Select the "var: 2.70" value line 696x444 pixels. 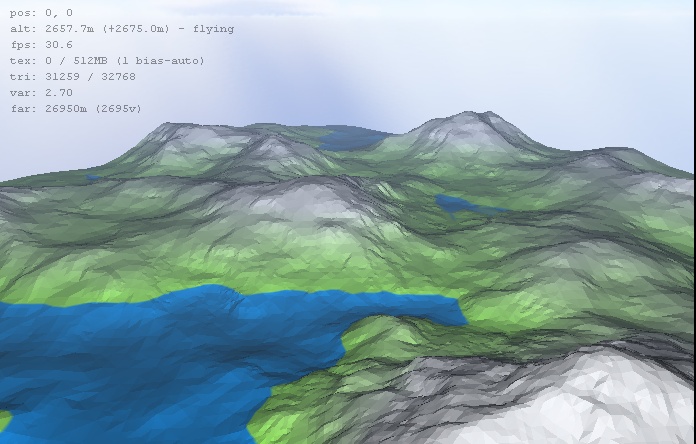tap(41, 93)
